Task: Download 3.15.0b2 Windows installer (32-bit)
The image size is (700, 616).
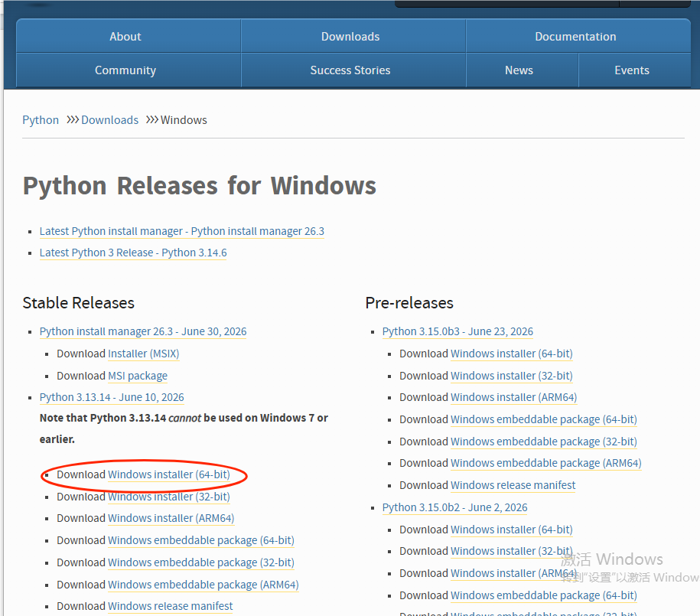Action: [512, 551]
